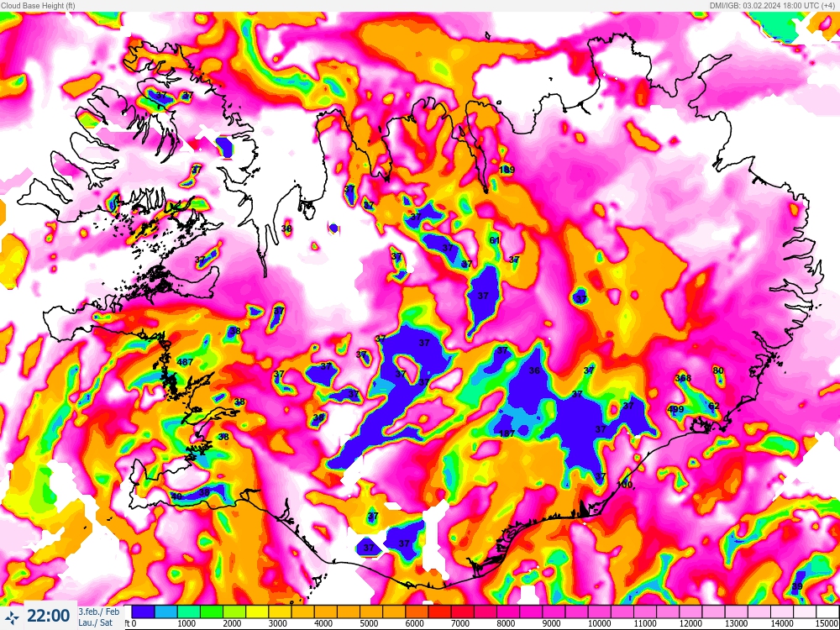Click the '62' cloud base value on map

[714, 406]
